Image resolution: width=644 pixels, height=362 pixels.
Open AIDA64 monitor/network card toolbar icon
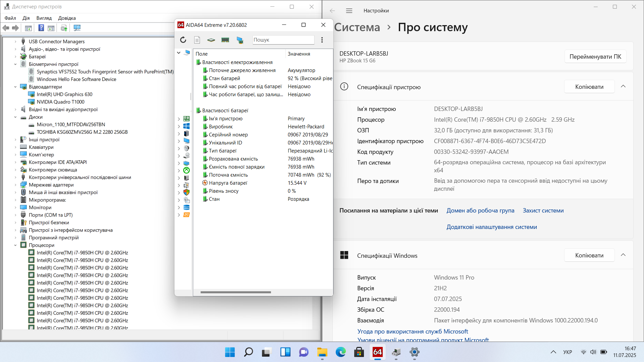pos(240,40)
